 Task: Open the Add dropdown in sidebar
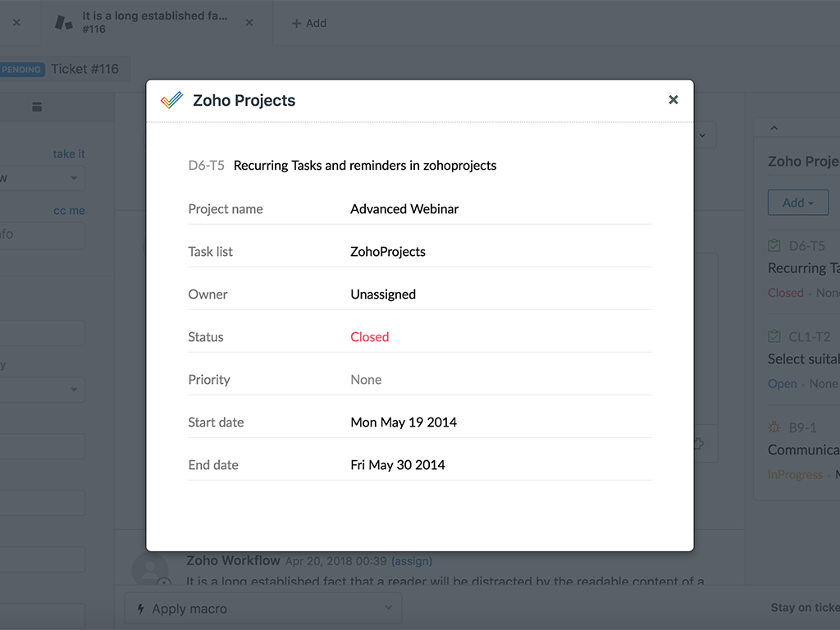[x=798, y=203]
